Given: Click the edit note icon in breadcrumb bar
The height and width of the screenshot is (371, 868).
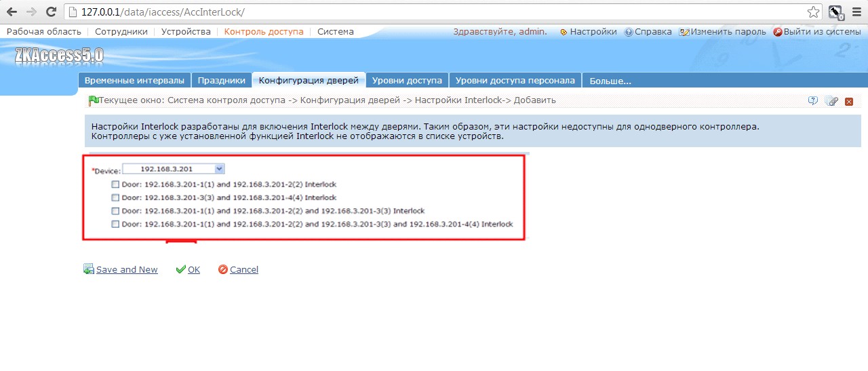Looking at the screenshot, I should coord(831,101).
